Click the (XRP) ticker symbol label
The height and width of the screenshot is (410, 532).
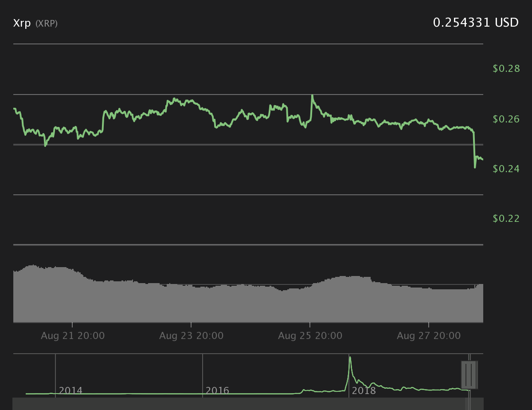tap(47, 24)
